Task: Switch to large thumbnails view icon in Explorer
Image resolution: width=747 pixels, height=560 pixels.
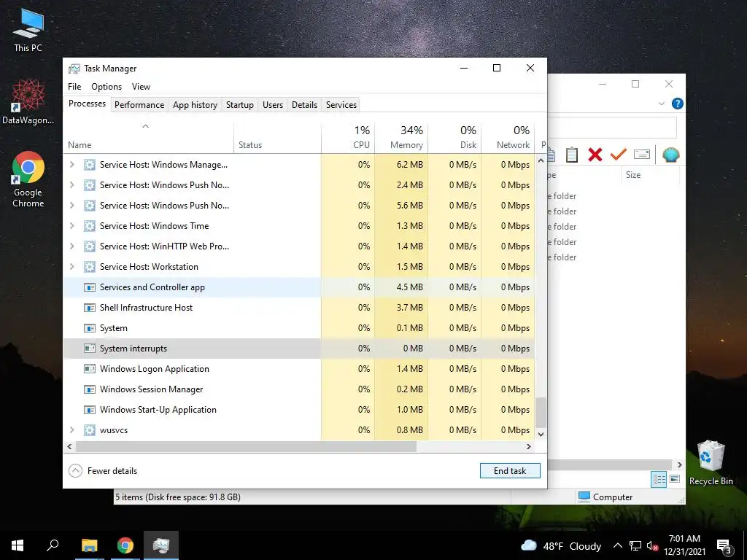Action: [675, 479]
